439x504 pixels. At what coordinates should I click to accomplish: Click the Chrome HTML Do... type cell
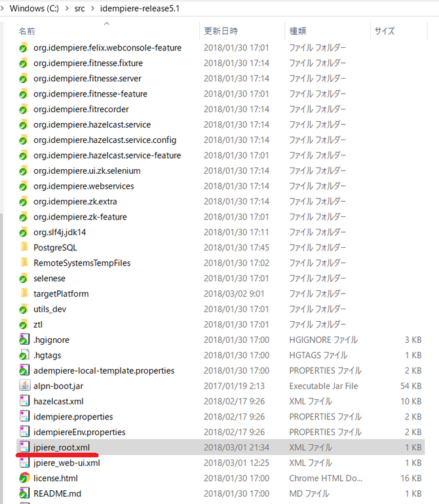[x=326, y=478]
